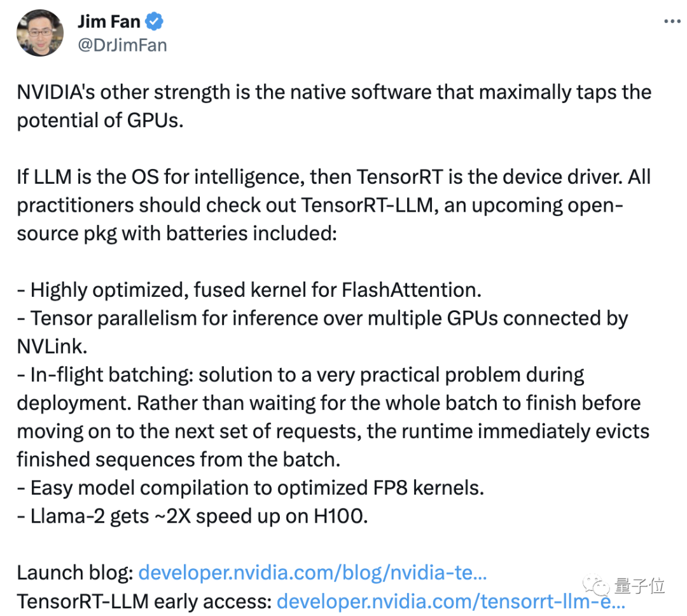This screenshot has height=616, width=687.
Task: Follow the TensorRT-LLM early access link
Action: click(451, 601)
